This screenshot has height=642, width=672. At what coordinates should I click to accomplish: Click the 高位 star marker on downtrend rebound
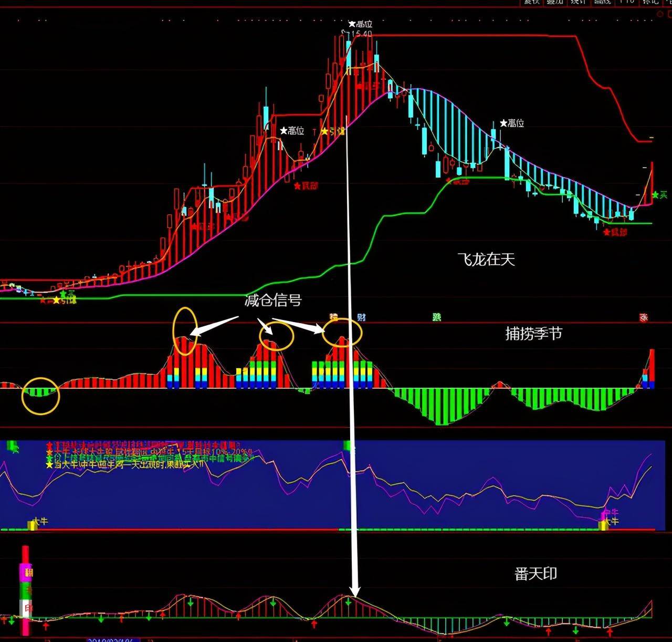(x=512, y=123)
